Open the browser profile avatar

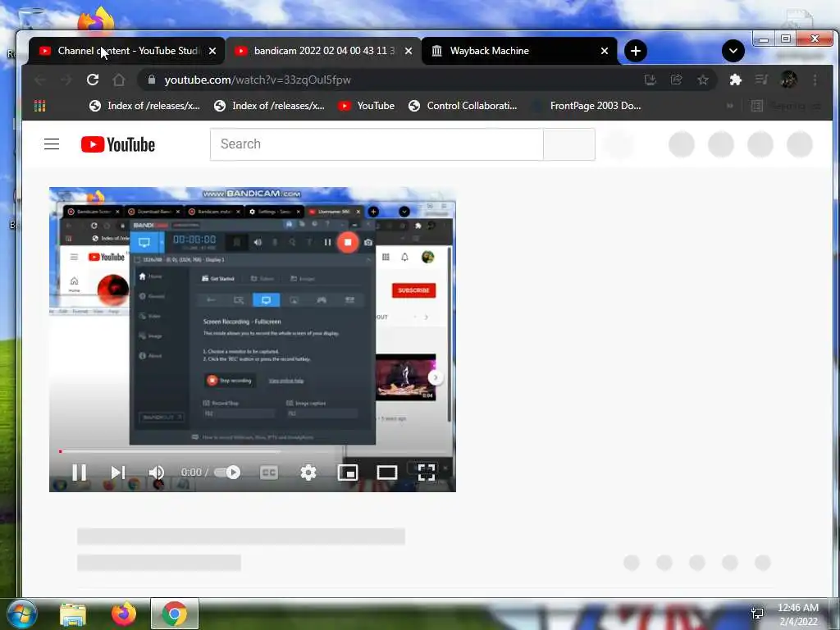[788, 80]
